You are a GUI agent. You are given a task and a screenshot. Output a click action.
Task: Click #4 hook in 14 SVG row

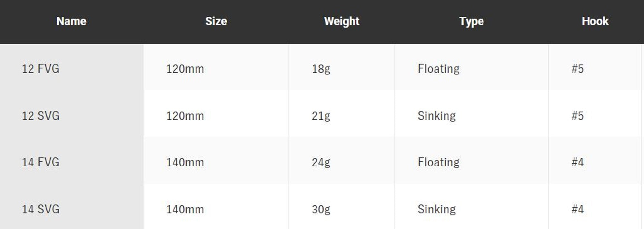578,209
